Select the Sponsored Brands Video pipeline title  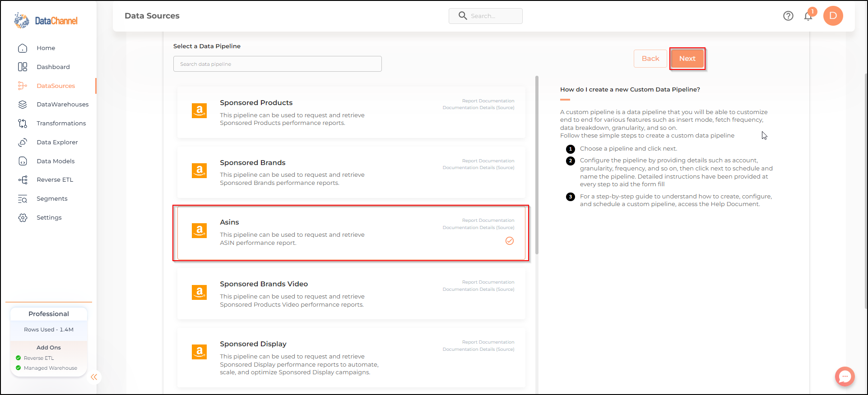pyautogui.click(x=264, y=284)
